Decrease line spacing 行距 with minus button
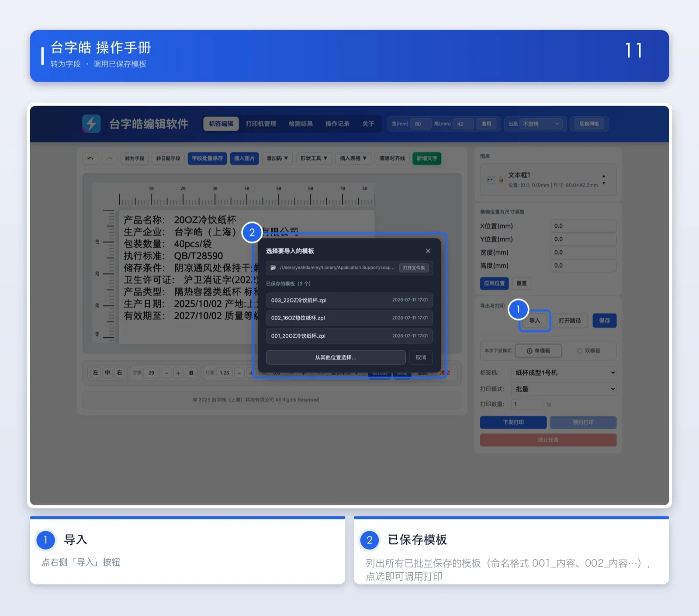Viewport: 699px width, 616px height. click(239, 373)
